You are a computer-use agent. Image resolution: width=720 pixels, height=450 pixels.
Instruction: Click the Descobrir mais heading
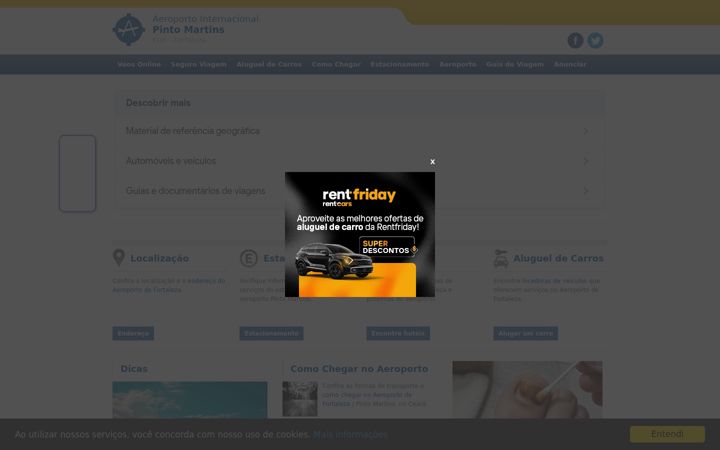[158, 103]
